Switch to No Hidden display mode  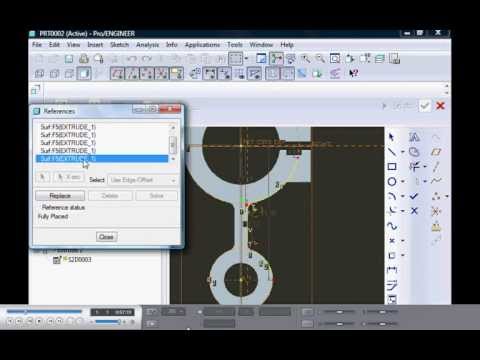click(69, 73)
